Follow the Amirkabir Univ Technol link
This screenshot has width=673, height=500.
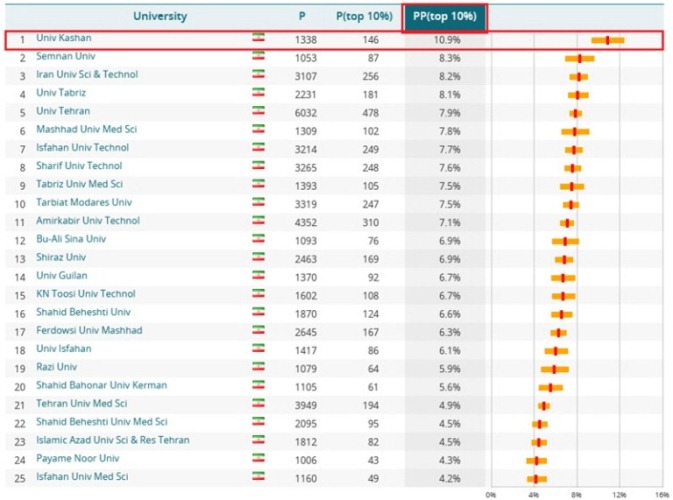tap(88, 221)
